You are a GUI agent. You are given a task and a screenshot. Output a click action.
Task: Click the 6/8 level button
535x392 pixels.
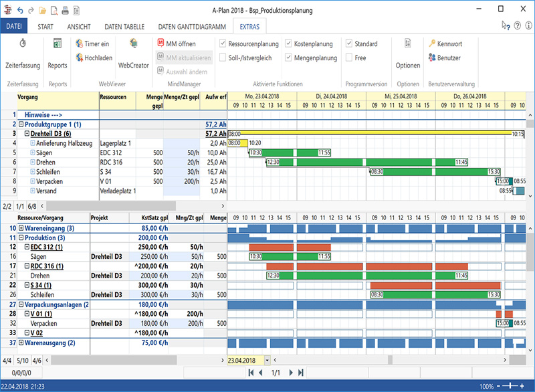click(32, 207)
